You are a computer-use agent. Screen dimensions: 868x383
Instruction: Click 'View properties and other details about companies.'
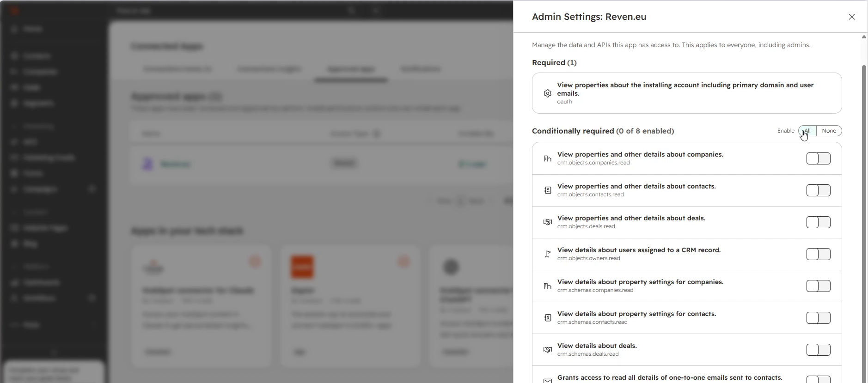(640, 154)
